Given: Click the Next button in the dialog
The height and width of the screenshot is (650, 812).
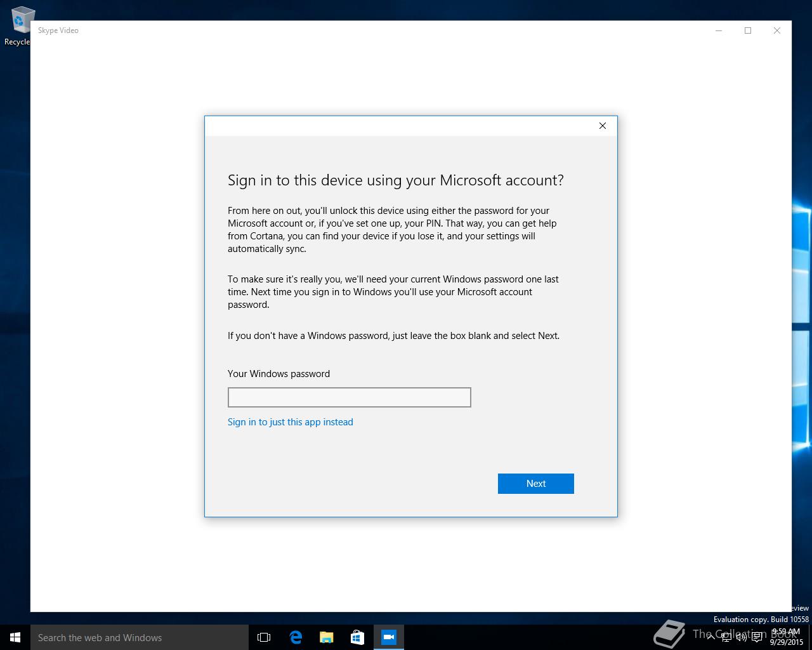Looking at the screenshot, I should click(x=535, y=484).
